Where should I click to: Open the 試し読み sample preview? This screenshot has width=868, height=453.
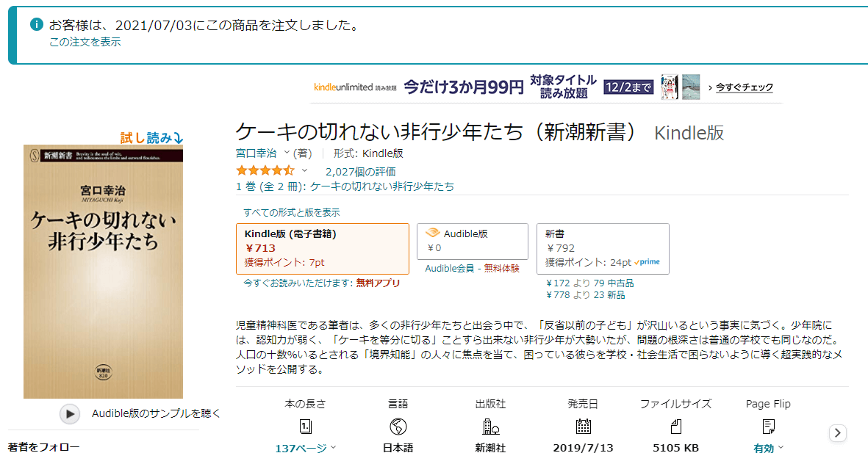pos(151,137)
